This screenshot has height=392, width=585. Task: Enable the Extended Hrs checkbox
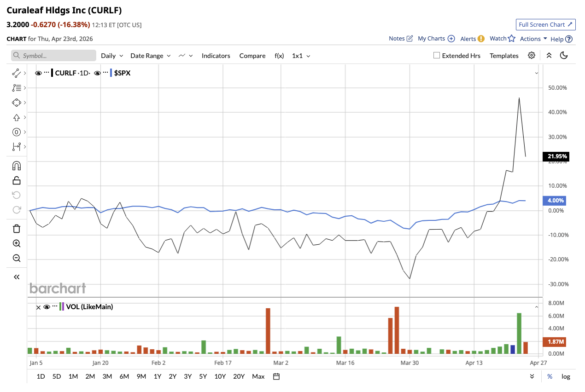437,56
